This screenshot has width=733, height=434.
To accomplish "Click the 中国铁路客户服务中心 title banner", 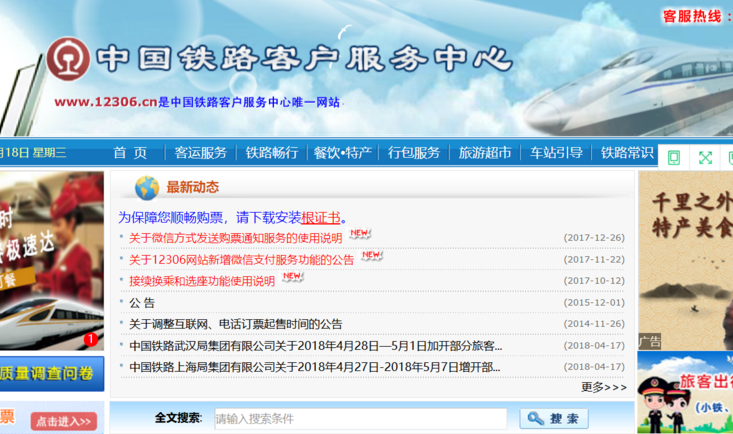I will tap(304, 59).
